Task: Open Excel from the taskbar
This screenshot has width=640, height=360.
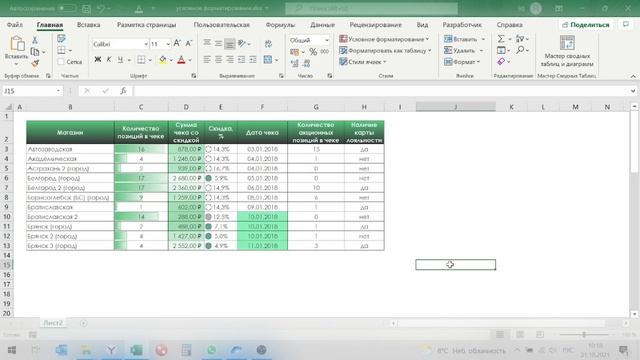Action: (x=136, y=350)
